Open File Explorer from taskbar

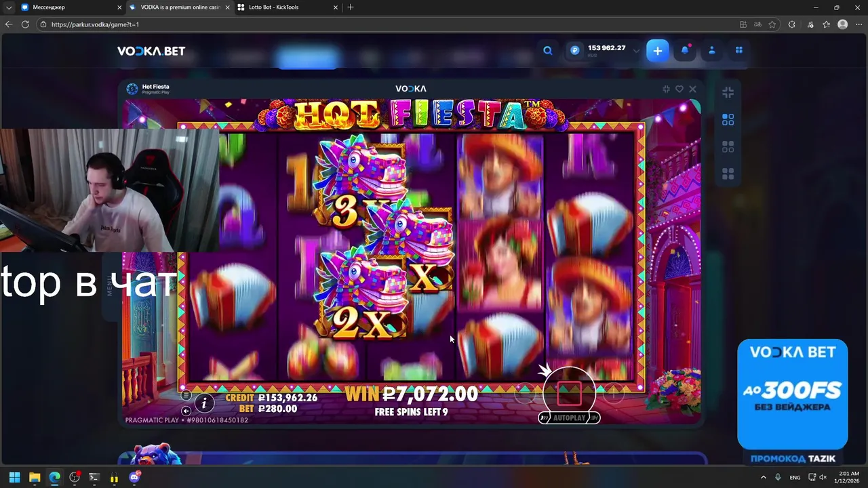[x=35, y=477]
